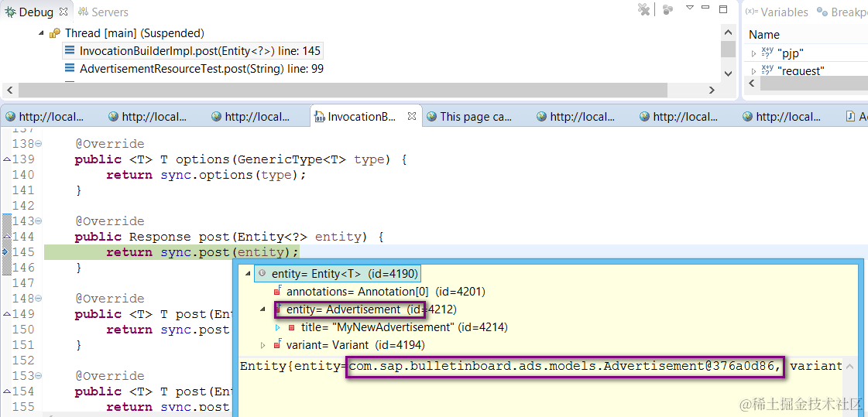Click 'sync.options(type);' on line 140
This screenshot has width=868, height=417.
pos(233,175)
